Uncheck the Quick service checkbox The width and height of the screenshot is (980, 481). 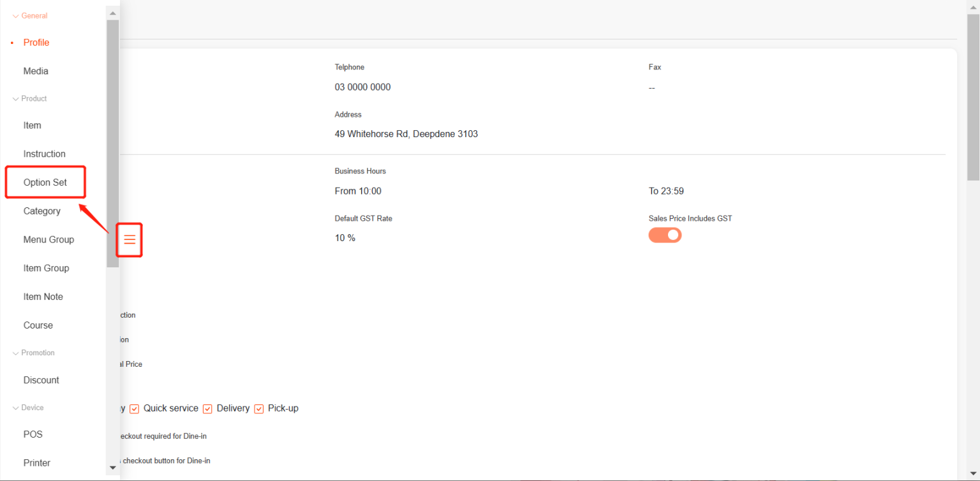(135, 409)
